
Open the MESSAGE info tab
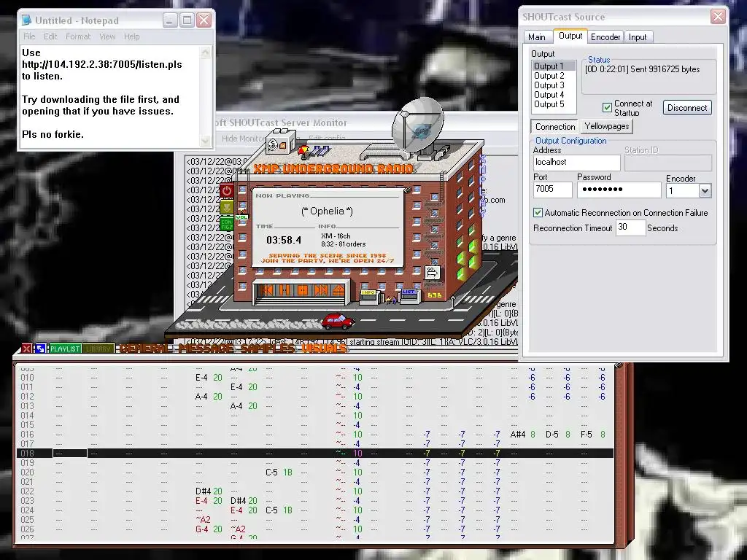(206, 349)
